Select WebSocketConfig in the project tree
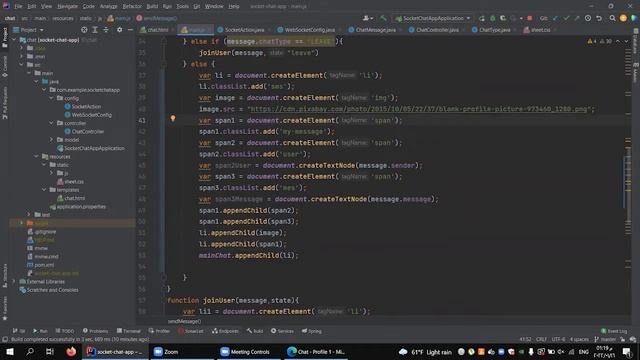This screenshot has height=360, width=640. point(91,115)
